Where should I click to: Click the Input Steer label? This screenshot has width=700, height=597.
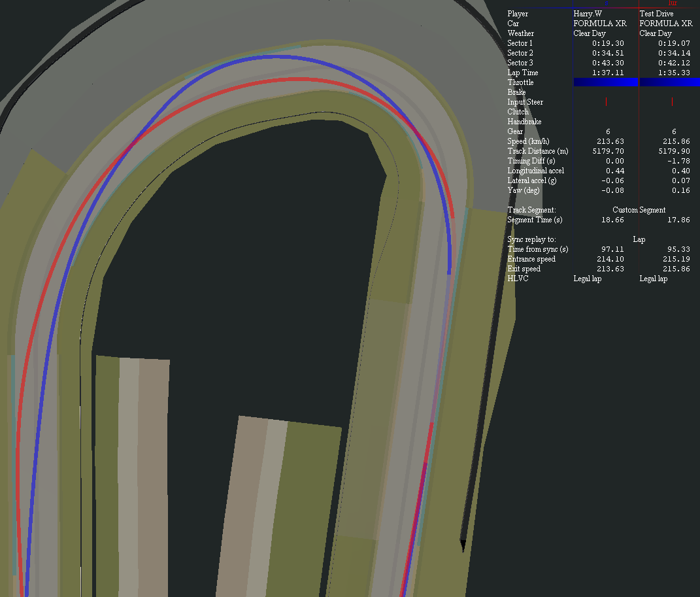point(525,102)
